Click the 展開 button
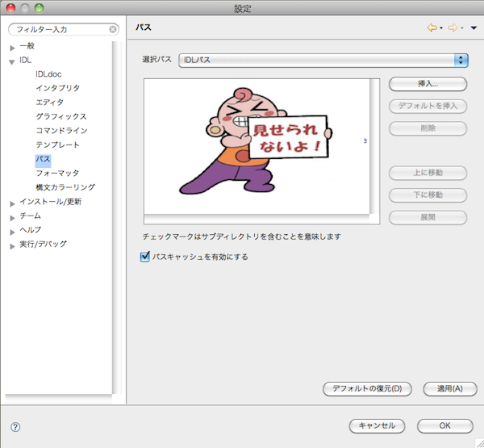Screen dimensions: 484x448 (x=428, y=217)
